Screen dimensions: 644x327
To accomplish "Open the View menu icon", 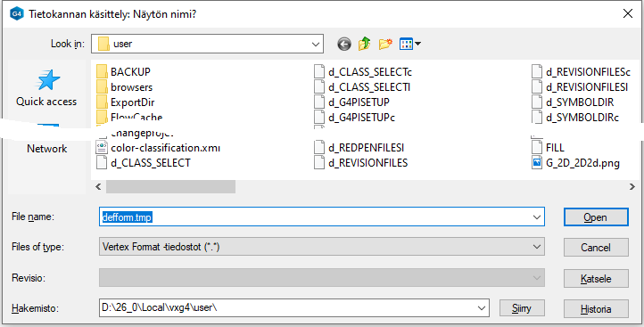I will click(x=410, y=44).
